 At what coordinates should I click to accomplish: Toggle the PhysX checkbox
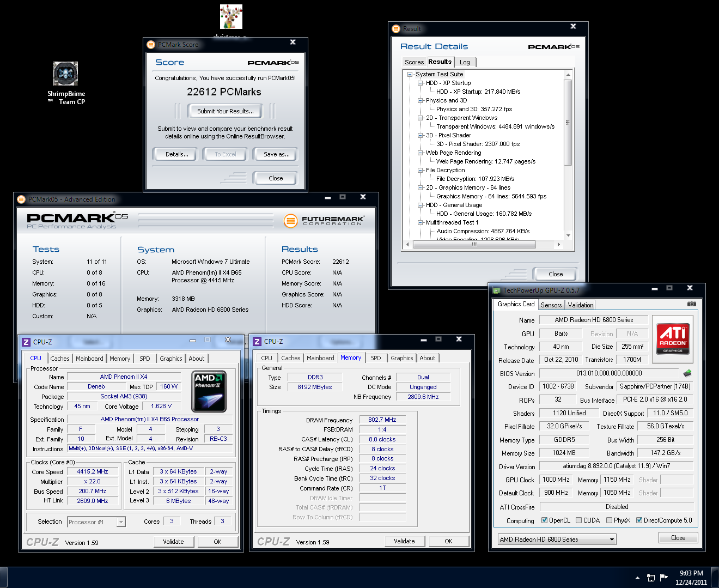609,520
